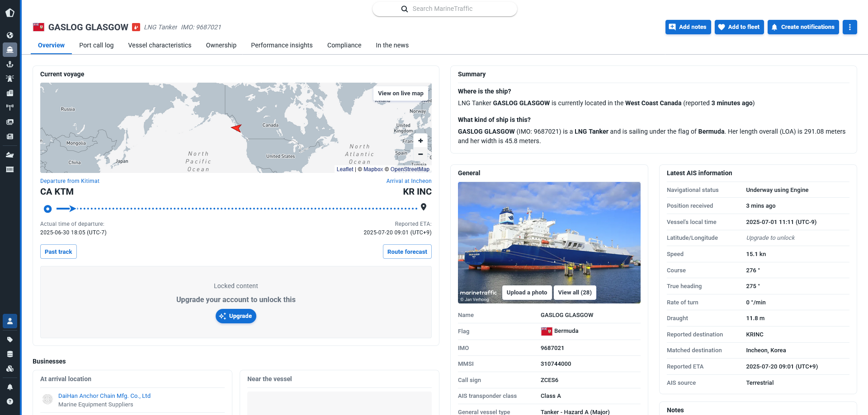This screenshot has height=415, width=868.
Task: Click the search magnifier icon
Action: 405,9
